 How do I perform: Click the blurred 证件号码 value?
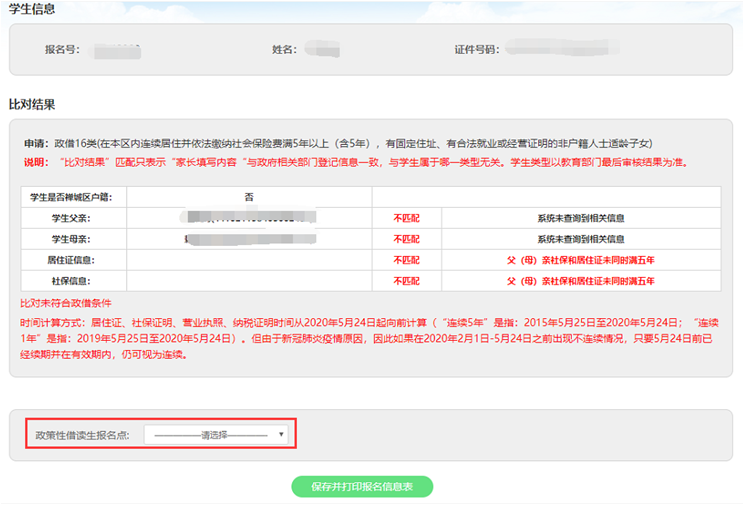point(563,47)
